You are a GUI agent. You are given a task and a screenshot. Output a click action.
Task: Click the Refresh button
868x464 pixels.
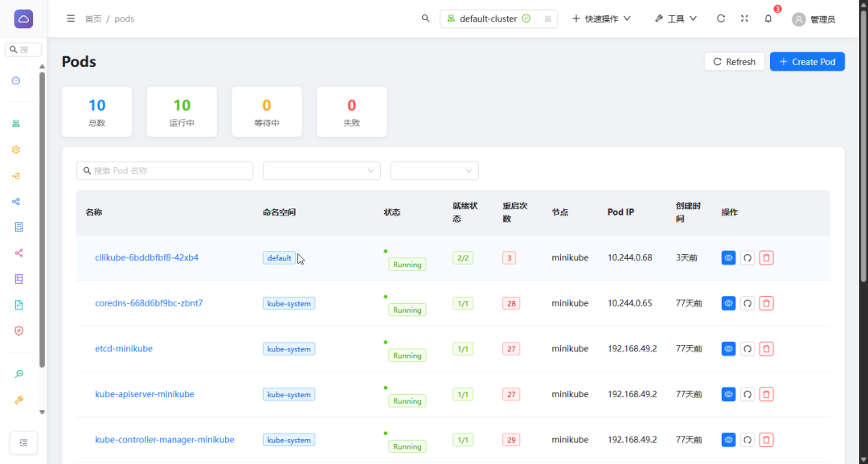pos(734,61)
